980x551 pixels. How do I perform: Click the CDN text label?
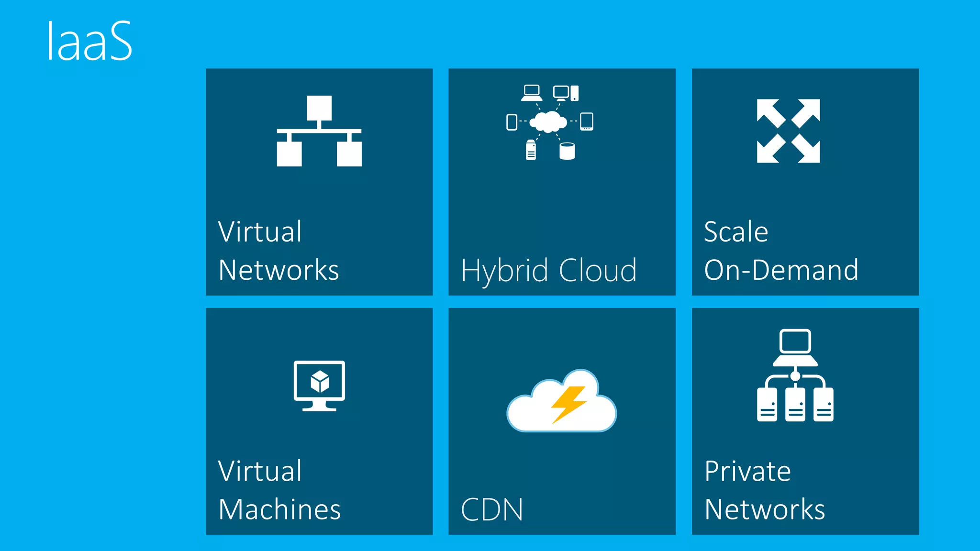tap(492, 509)
